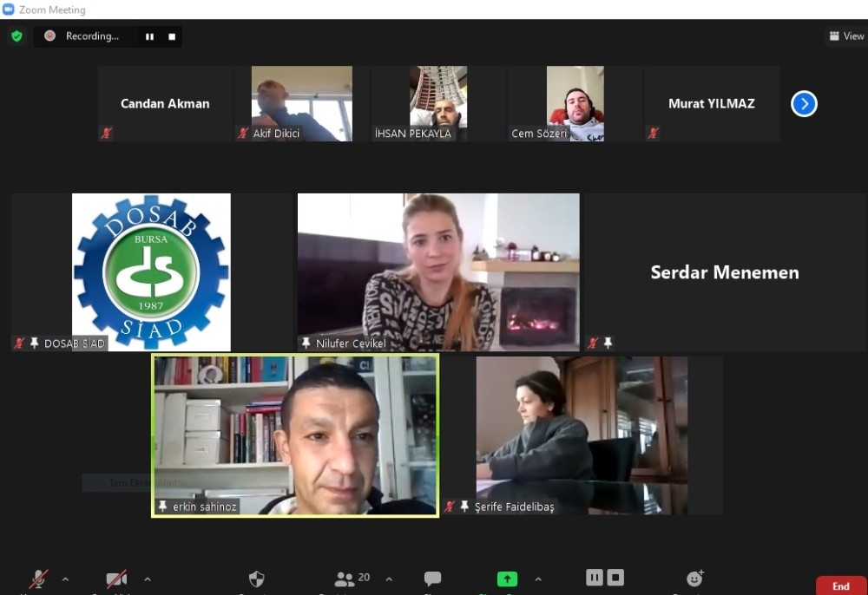Open the Chat bubble icon
The height and width of the screenshot is (595, 868).
(432, 579)
